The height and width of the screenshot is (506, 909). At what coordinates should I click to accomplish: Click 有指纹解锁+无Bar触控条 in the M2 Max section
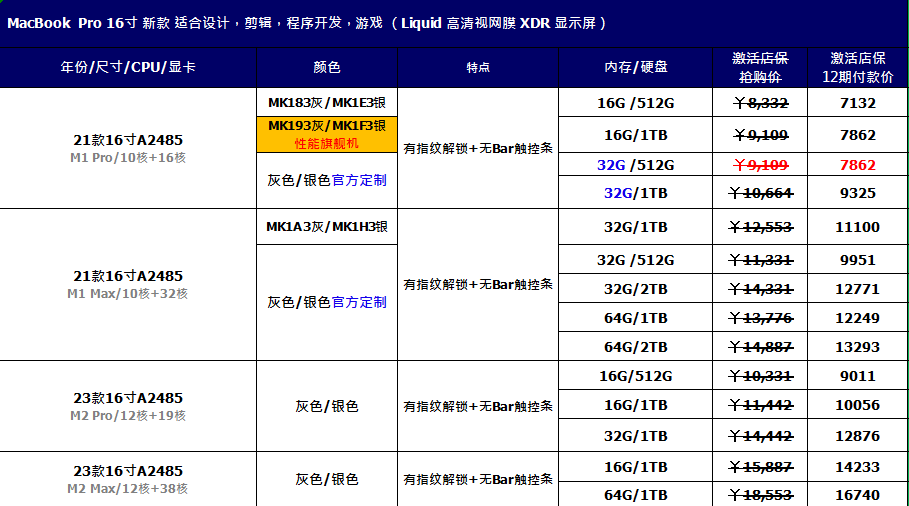(x=478, y=479)
